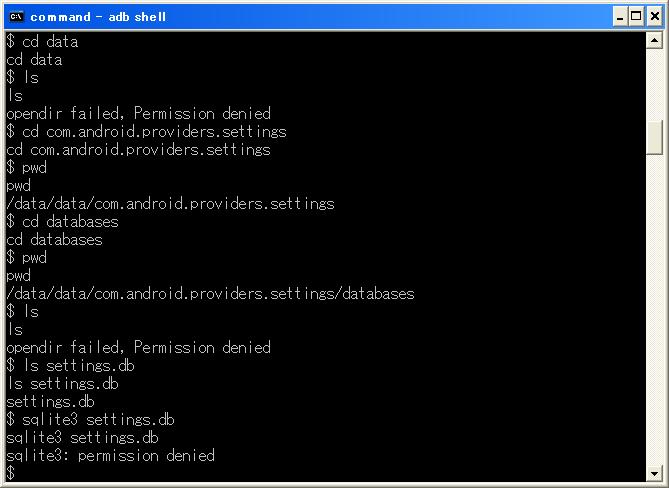The image size is (669, 488).
Task: Click the standalone 'settings.db' output line
Action: pos(50,401)
